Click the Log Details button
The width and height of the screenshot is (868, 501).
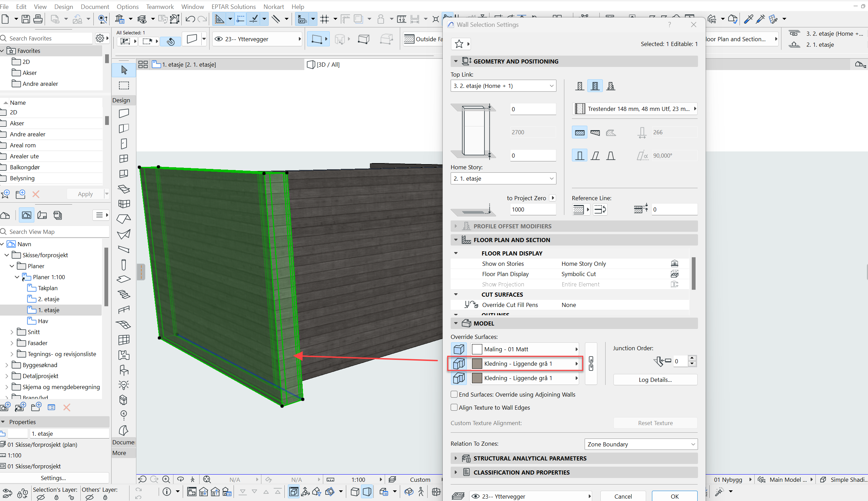655,379
